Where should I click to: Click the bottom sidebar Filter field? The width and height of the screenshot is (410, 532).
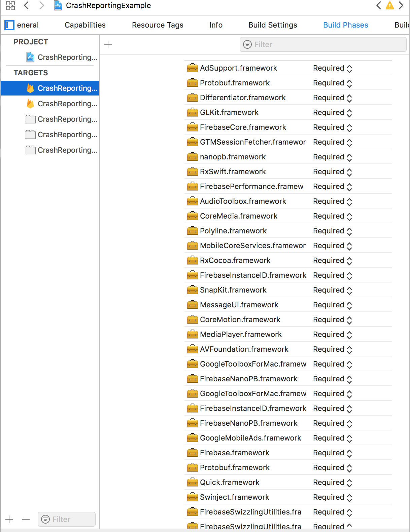(x=67, y=519)
